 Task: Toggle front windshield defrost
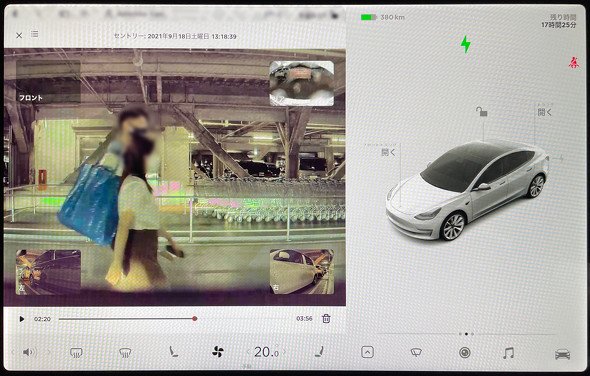tap(76, 353)
